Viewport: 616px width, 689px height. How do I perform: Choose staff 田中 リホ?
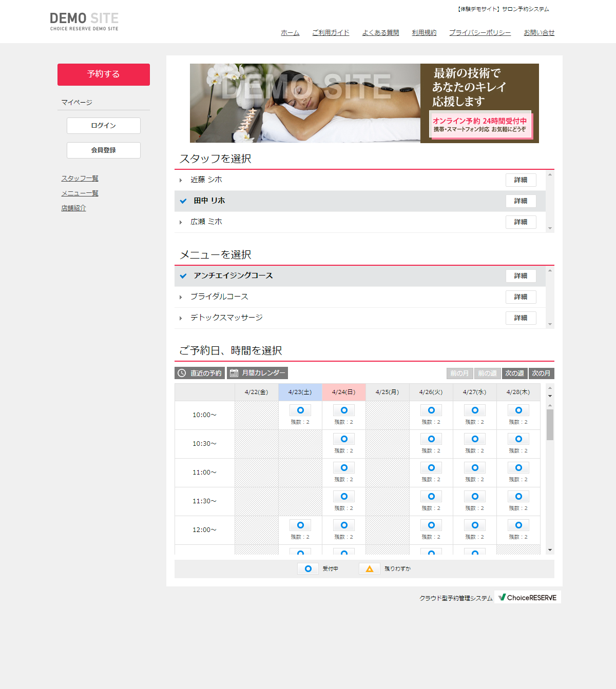coord(360,201)
